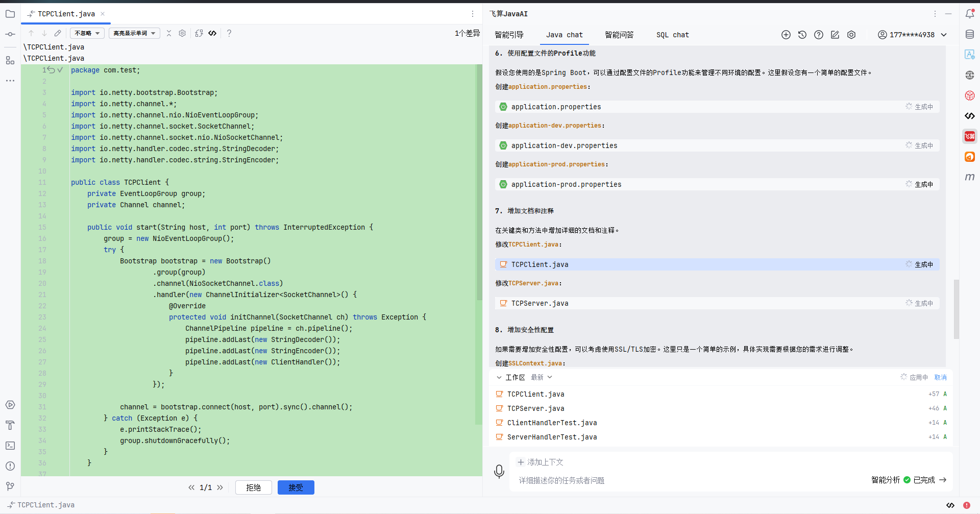Open the notifications bell icon

(970, 14)
